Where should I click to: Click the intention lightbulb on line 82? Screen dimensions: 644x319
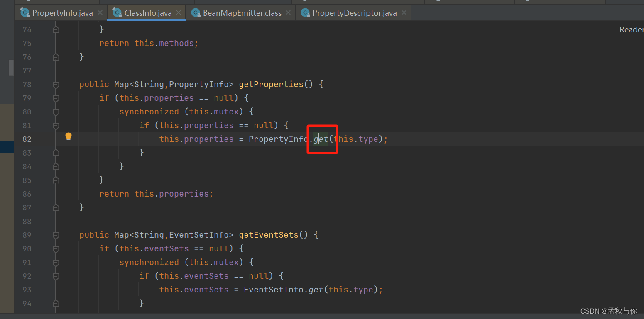(69, 137)
